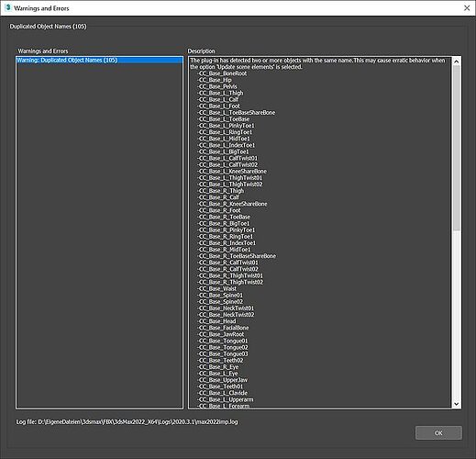Image resolution: width=476 pixels, height=459 pixels.
Task: Click the description vertical scrollbar thumb
Action: tap(456, 148)
